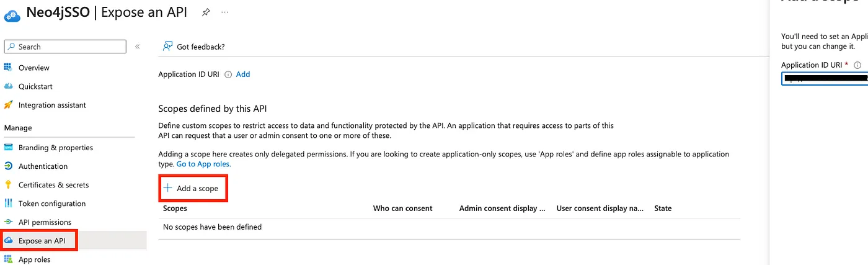Go to App roles in the sidebar
The image size is (868, 265).
[34, 259]
